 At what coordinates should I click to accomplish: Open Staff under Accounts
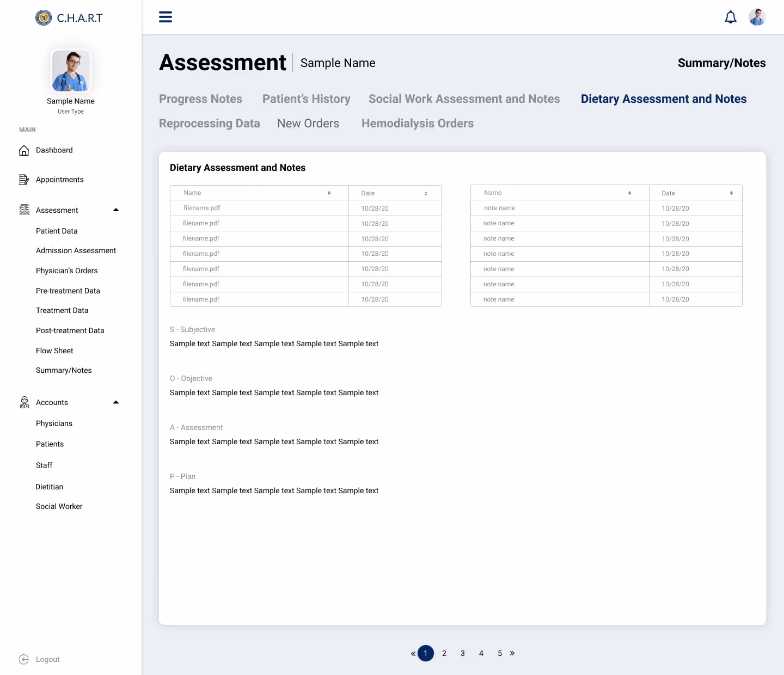[44, 465]
